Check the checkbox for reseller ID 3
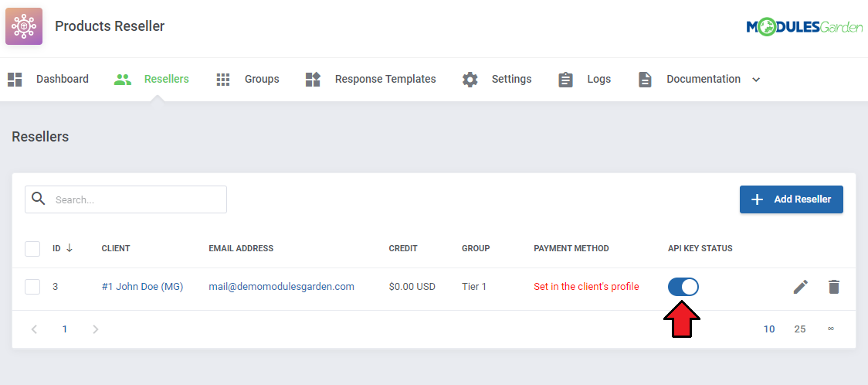Image resolution: width=868 pixels, height=385 pixels. 32,287
